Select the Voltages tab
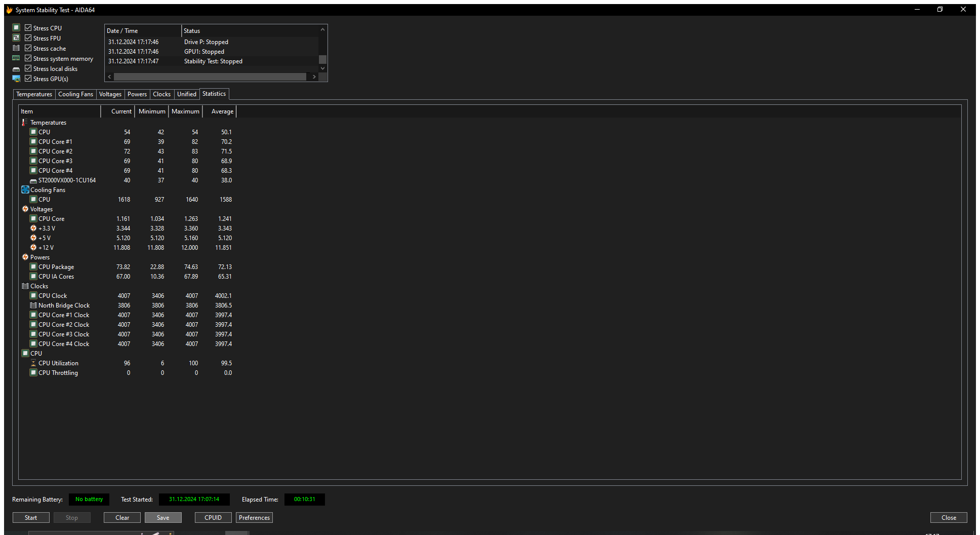The width and height of the screenshot is (980, 535). pyautogui.click(x=110, y=94)
